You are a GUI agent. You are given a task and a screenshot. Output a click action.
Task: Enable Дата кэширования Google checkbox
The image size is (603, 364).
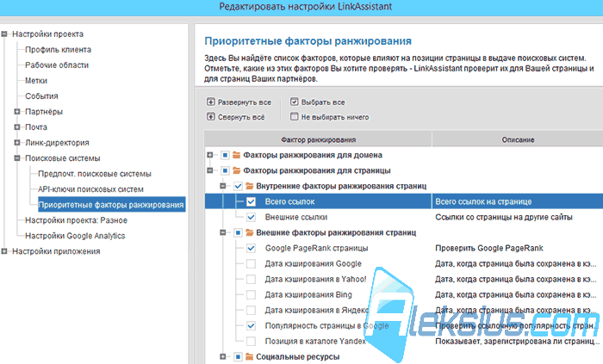(251, 264)
